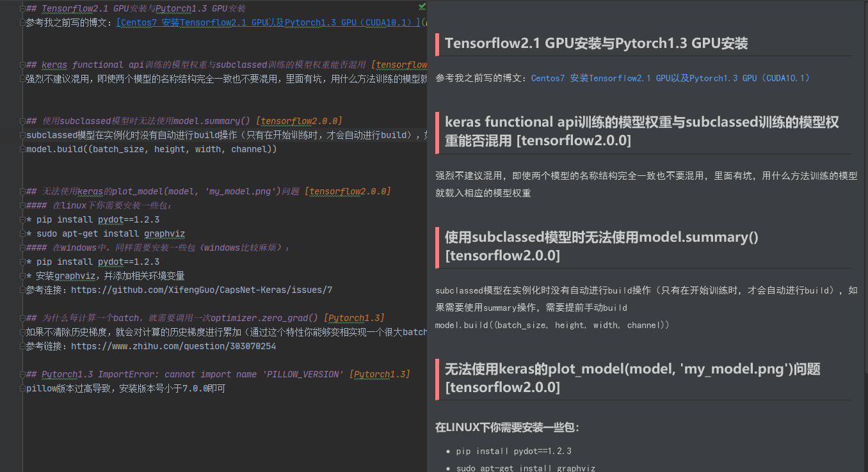Screen dimensions: 868x472
Task: Collapse the fold marker beside '## keras functional api' heading
Action: (x=23, y=65)
